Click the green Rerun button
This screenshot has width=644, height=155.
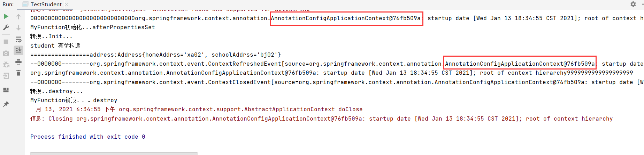6,16
